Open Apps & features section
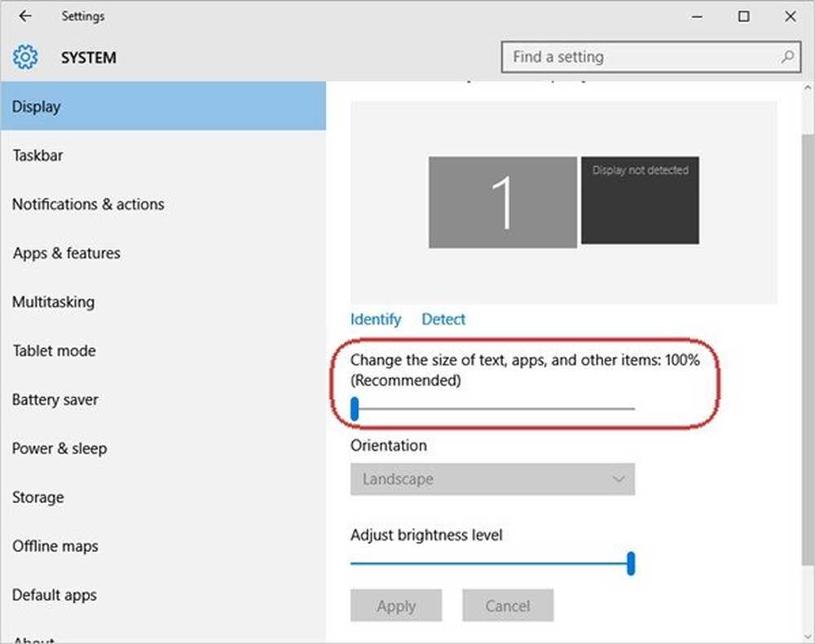This screenshot has height=644, width=815. [x=66, y=253]
